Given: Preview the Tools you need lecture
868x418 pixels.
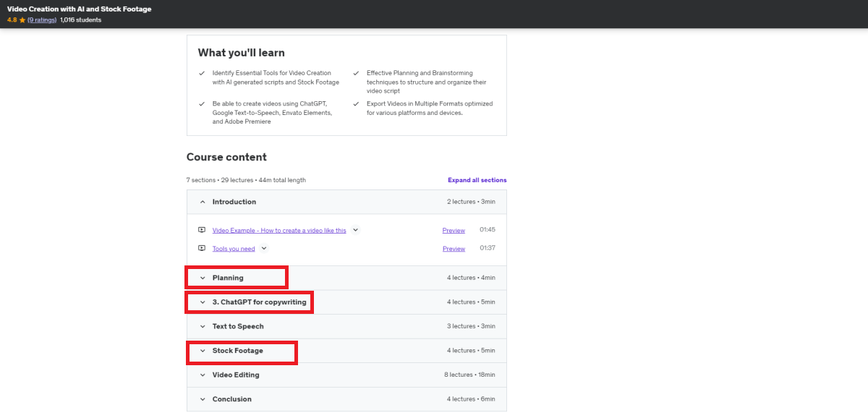Looking at the screenshot, I should (454, 249).
